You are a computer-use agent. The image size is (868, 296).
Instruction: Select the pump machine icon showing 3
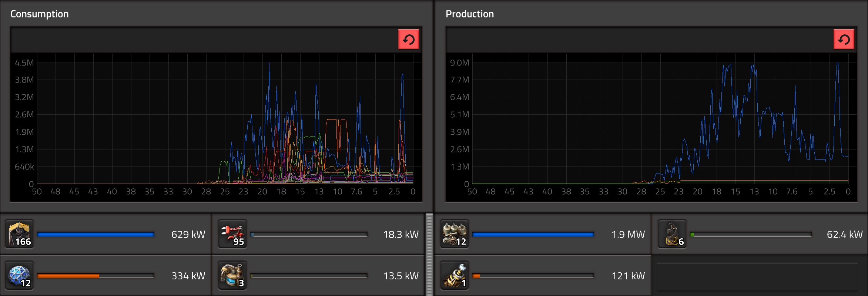click(232, 276)
